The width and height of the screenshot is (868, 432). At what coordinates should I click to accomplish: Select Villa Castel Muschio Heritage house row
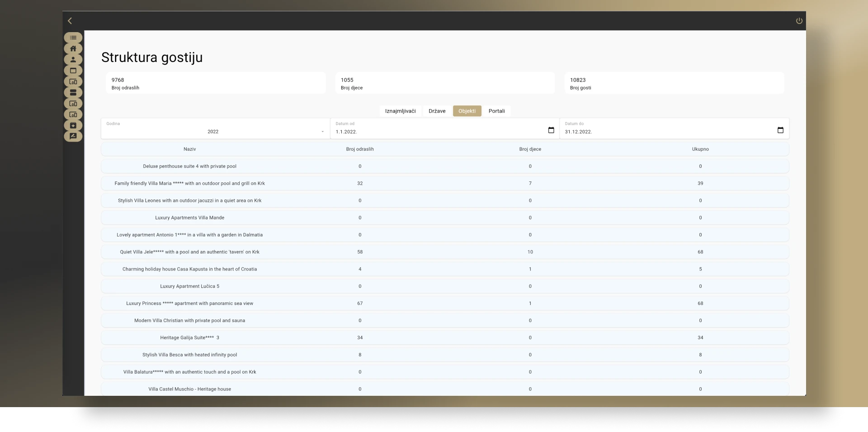click(x=445, y=389)
